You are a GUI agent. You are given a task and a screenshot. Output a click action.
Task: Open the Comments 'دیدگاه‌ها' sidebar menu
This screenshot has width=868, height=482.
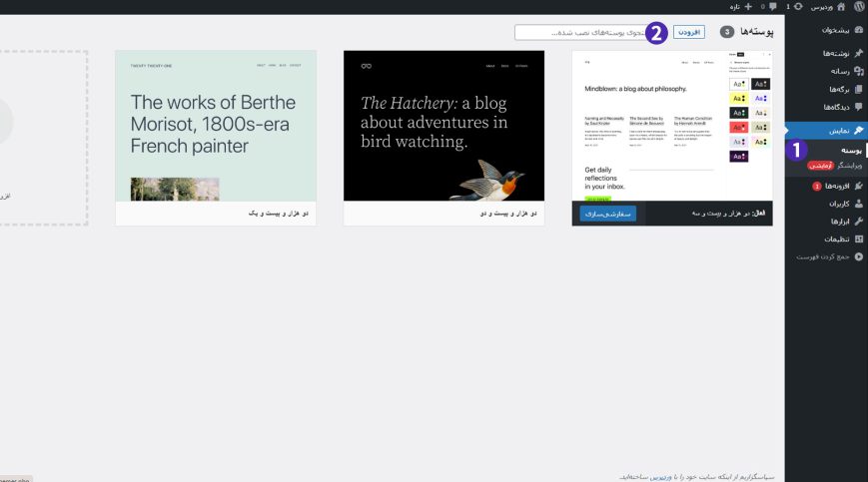tap(829, 107)
